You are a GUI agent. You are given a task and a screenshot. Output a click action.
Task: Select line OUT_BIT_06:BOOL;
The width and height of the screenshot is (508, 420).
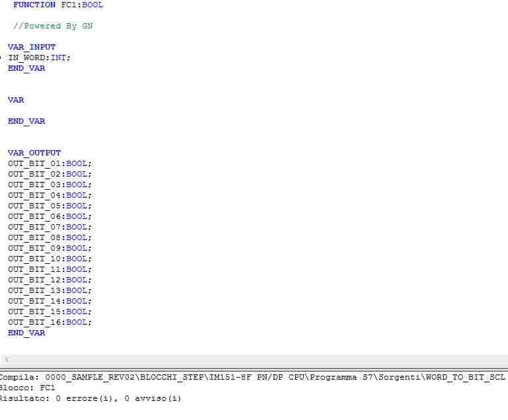[50, 216]
